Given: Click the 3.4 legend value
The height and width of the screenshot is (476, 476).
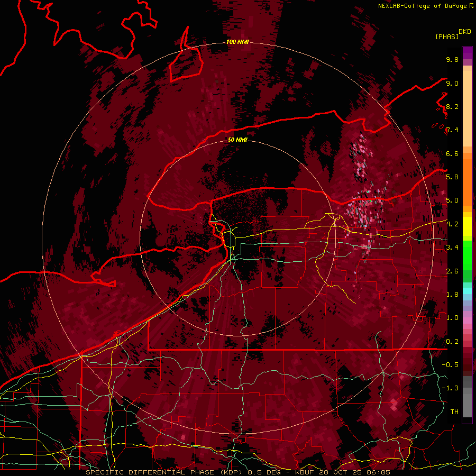Looking at the screenshot, I should pyautogui.click(x=452, y=248).
